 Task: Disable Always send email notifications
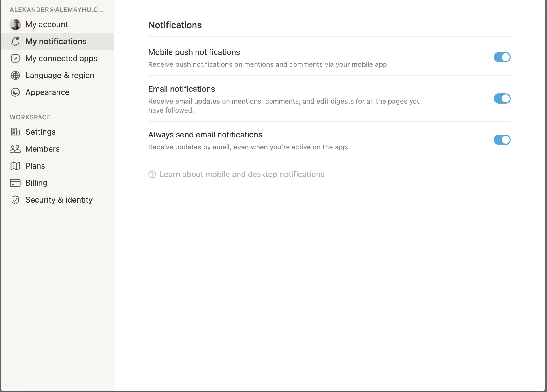click(502, 140)
